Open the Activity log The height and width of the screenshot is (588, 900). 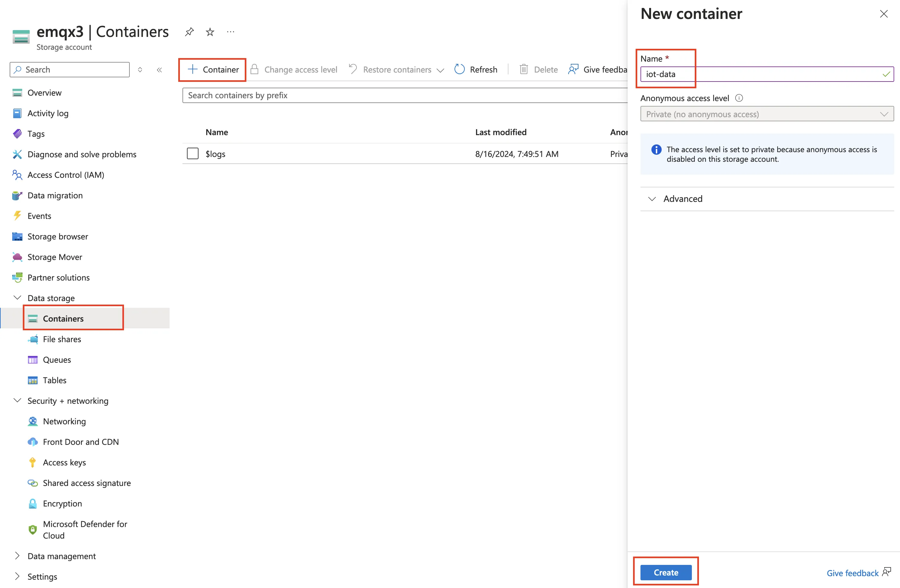[48, 113]
